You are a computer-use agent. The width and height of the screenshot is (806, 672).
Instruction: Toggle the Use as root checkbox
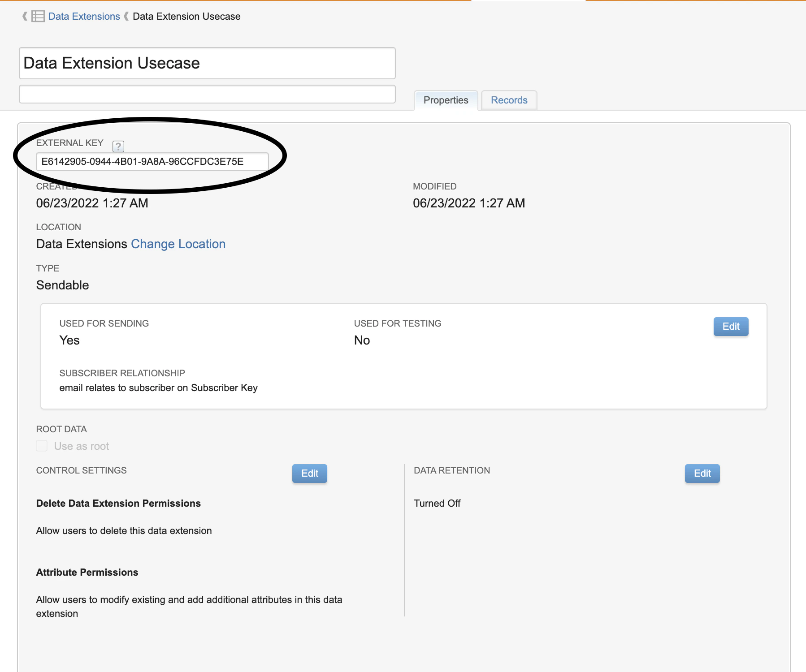point(42,446)
